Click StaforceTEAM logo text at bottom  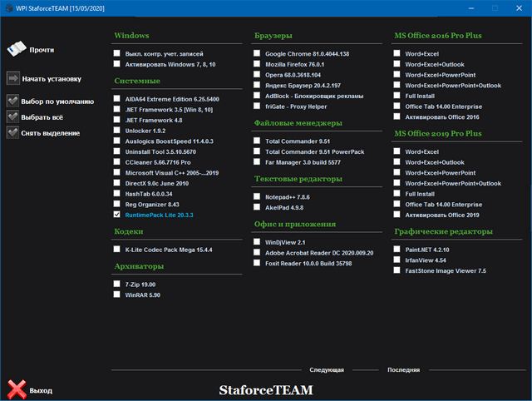[x=266, y=390]
